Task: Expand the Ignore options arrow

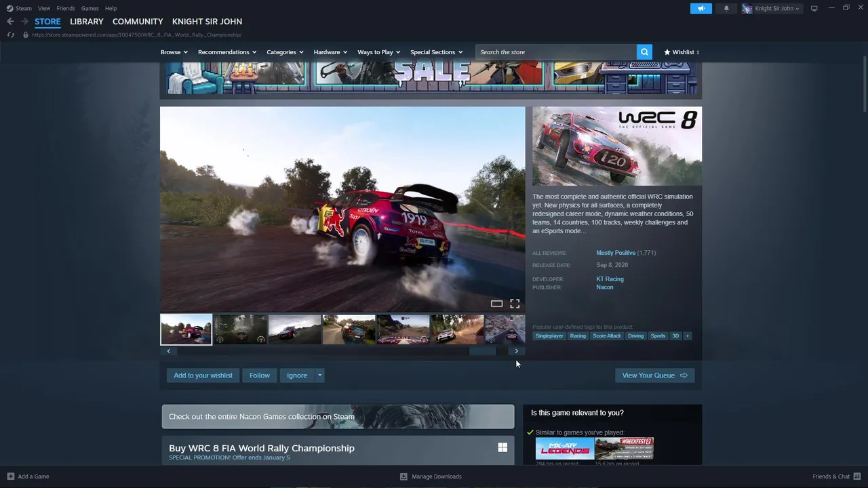Action: 319,375
